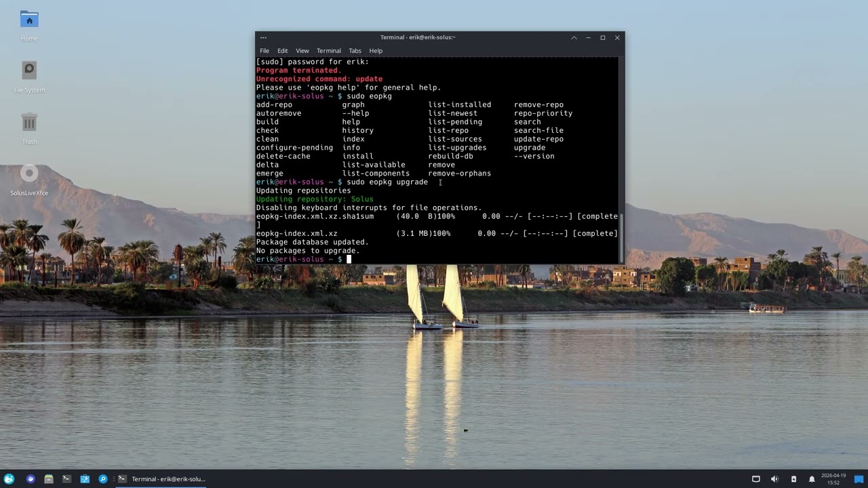
Task: Click the Terminal task button in the panel
Action: 161,479
